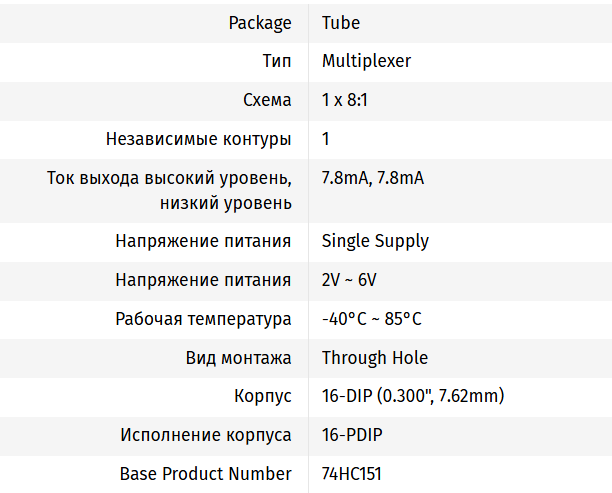The height and width of the screenshot is (493, 612).
Task: Click the "Package" row label
Action: click(260, 23)
